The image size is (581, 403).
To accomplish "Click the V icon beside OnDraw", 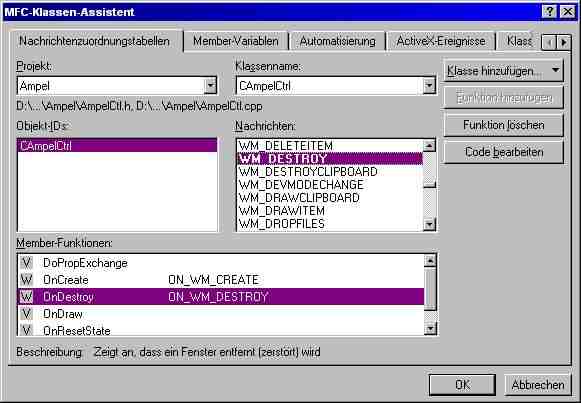I will pos(26,314).
